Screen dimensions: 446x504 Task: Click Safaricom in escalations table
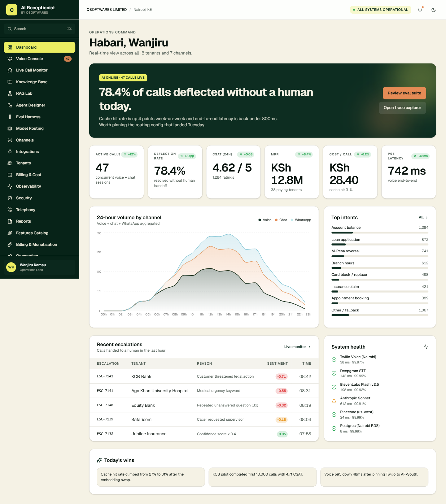click(141, 420)
